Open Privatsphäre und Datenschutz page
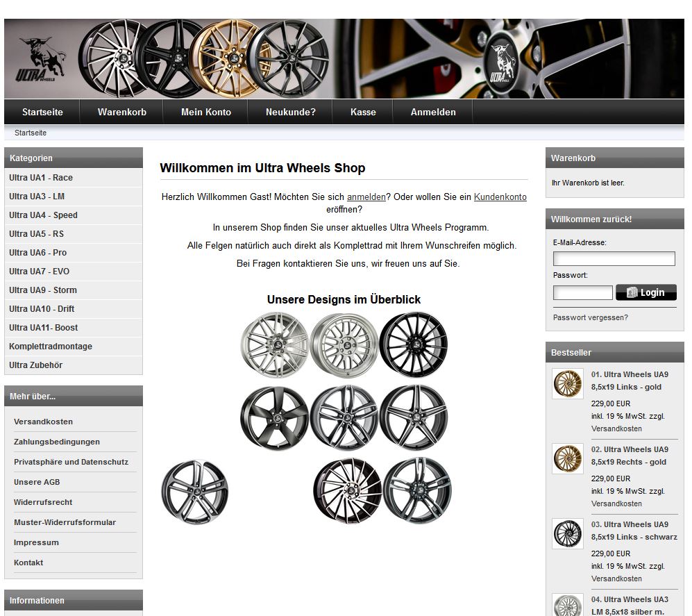This screenshot has height=616, width=692. pyautogui.click(x=71, y=462)
